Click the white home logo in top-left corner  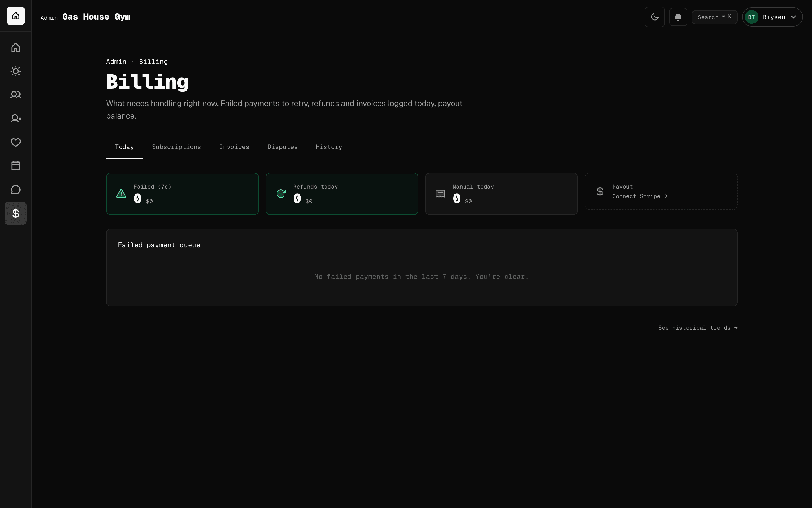click(x=16, y=16)
